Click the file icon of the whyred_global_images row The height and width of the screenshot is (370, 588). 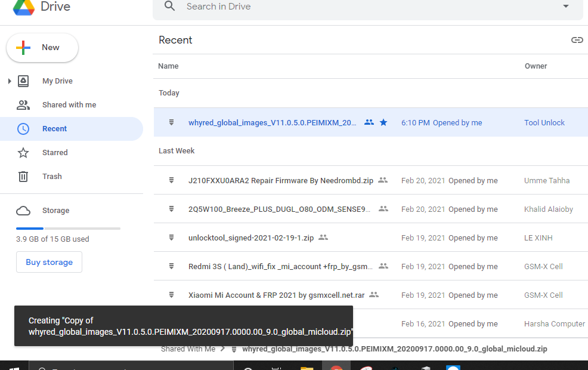(x=171, y=122)
